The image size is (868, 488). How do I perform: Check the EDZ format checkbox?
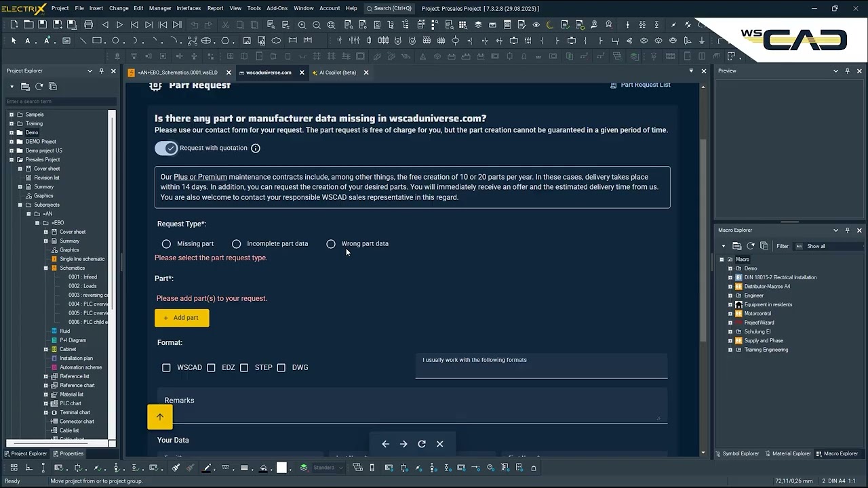tap(211, 367)
